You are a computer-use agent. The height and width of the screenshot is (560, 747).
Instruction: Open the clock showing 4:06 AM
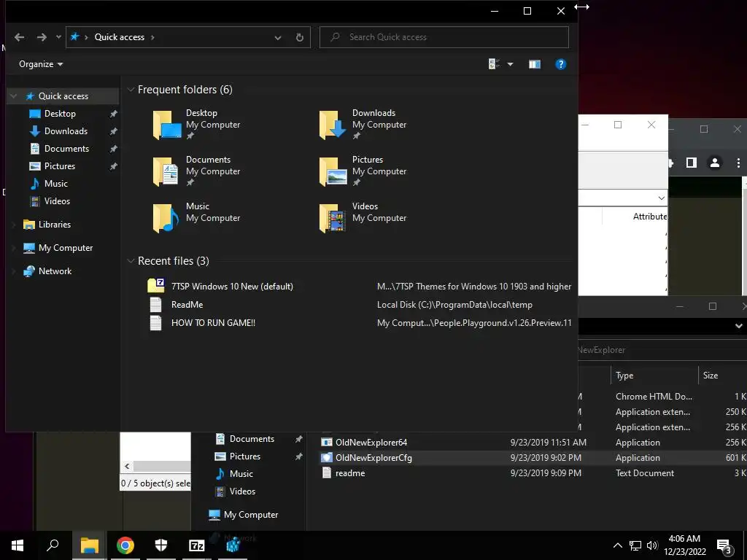(685, 545)
